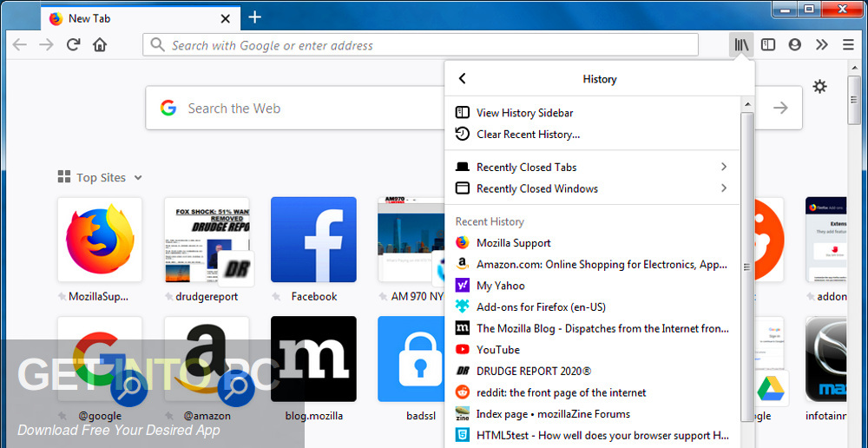Open badssl top site tile
Image resolution: width=868 pixels, height=448 pixels.
(x=411, y=359)
